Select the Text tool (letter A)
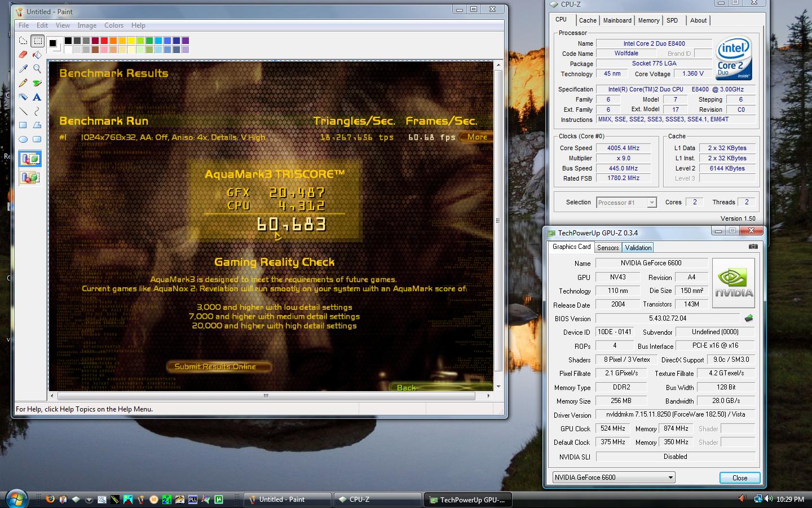 coord(37,97)
